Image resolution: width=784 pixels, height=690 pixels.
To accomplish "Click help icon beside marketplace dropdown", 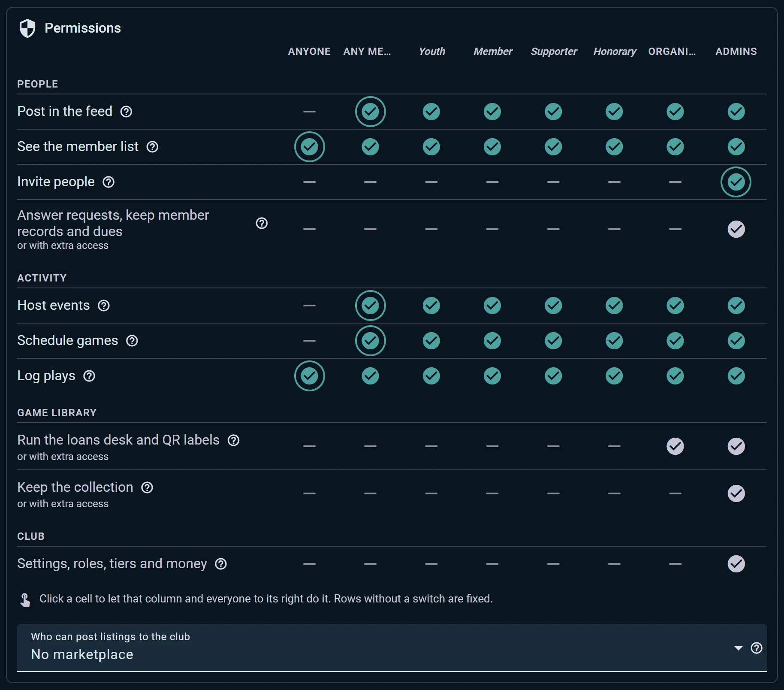I will [x=757, y=648].
